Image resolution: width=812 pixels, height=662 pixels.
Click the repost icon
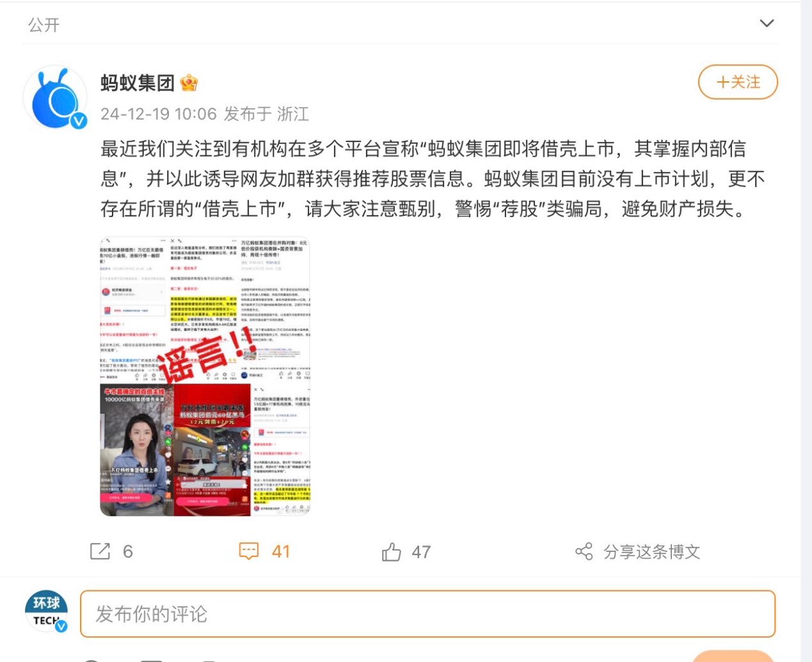point(100,551)
